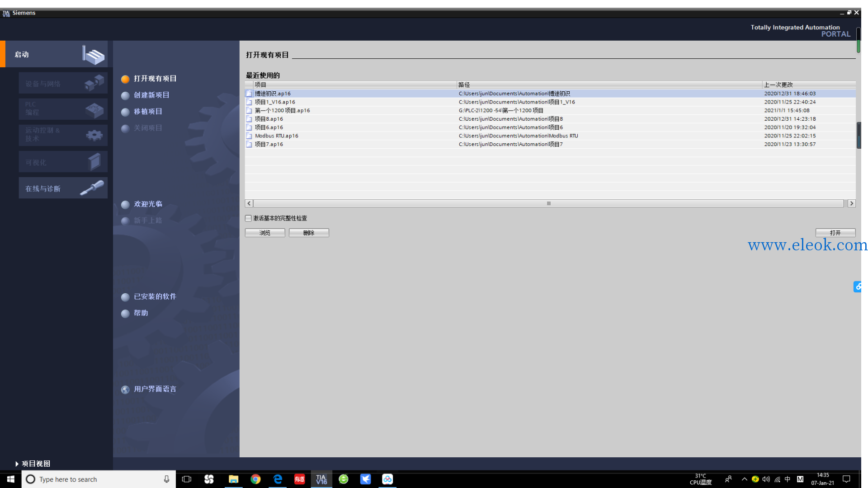
Task: Open volume icon in system tray
Action: (766, 479)
